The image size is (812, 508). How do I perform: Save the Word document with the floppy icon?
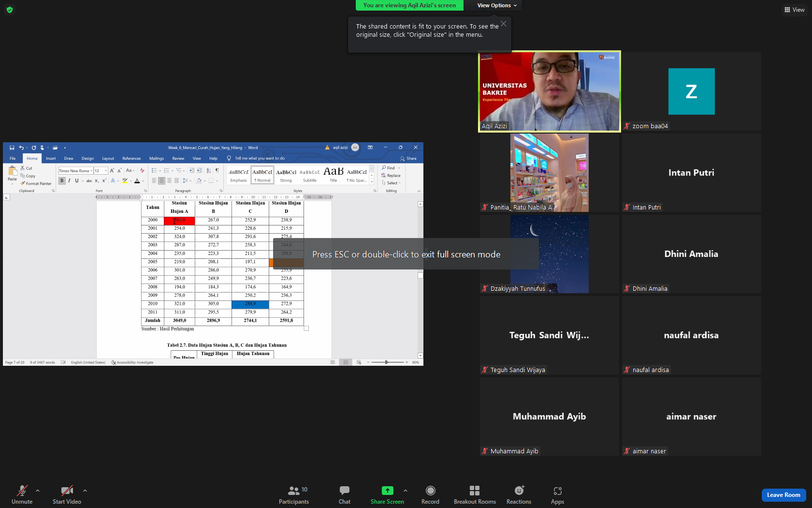pos(12,148)
